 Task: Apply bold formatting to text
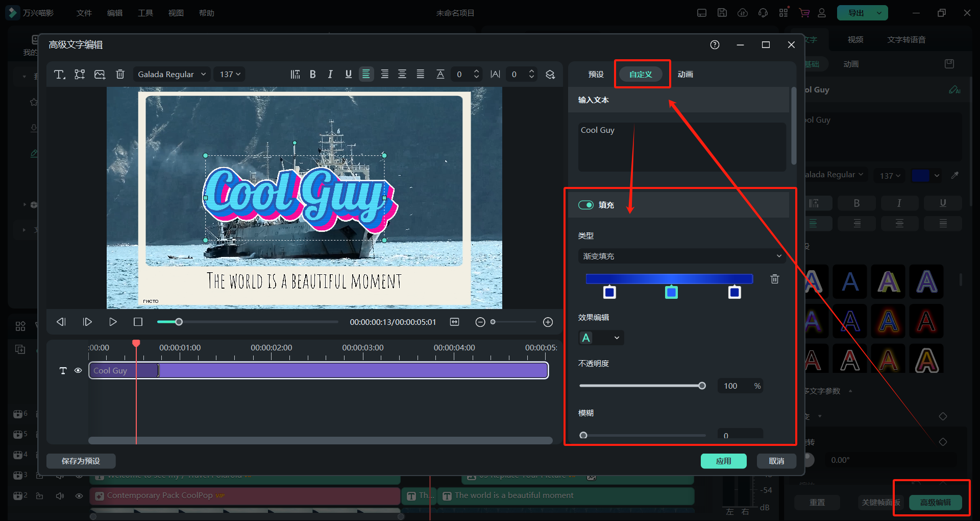pos(313,75)
